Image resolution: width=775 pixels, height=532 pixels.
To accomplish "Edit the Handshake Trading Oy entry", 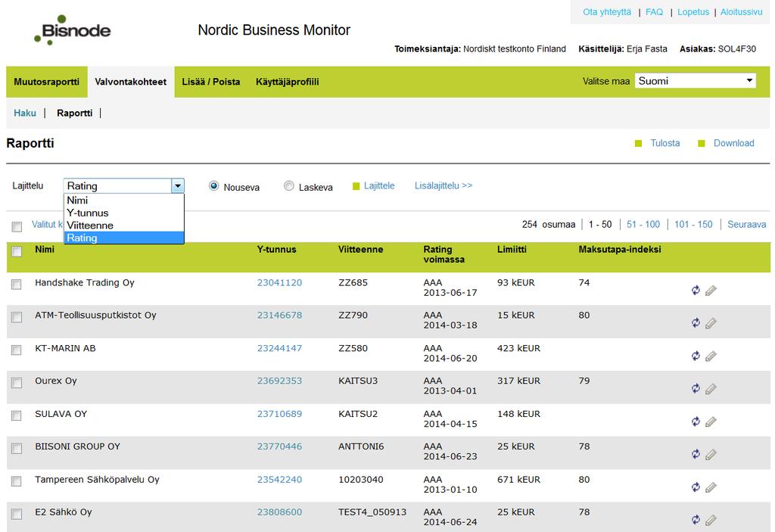I will tap(711, 291).
